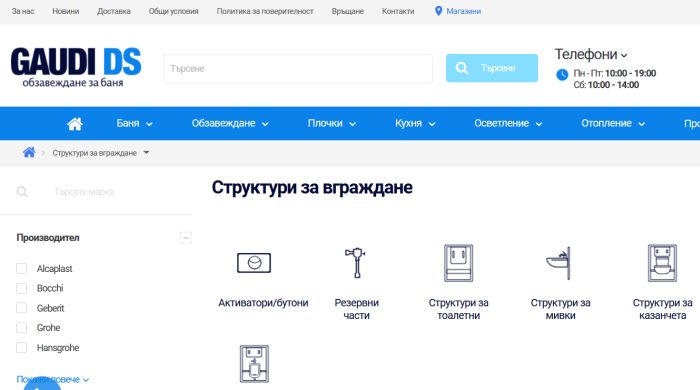Screen dimensions: 700x390
Task: Check the Alcaplast manufacturer filter
Action: [x=21, y=268]
